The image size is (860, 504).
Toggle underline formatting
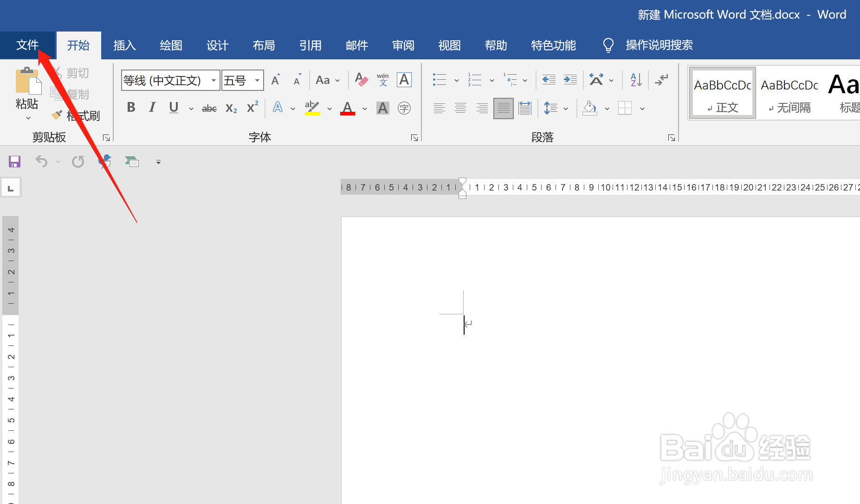174,108
